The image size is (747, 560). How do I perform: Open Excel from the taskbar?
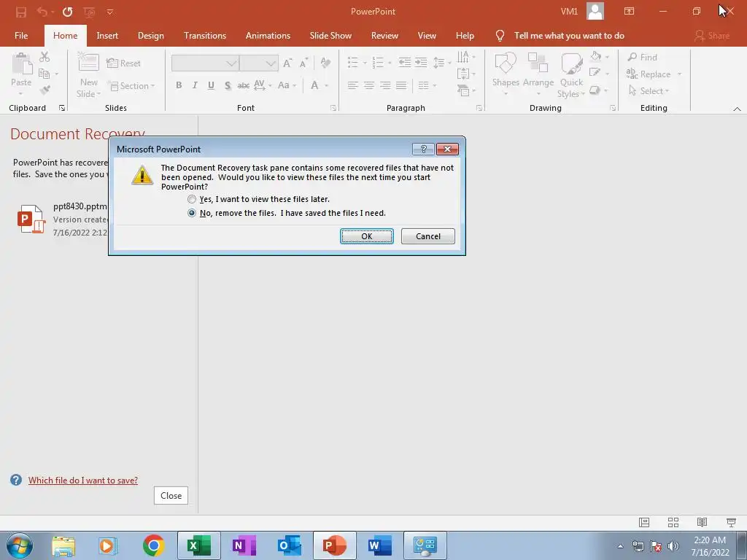[x=199, y=545]
